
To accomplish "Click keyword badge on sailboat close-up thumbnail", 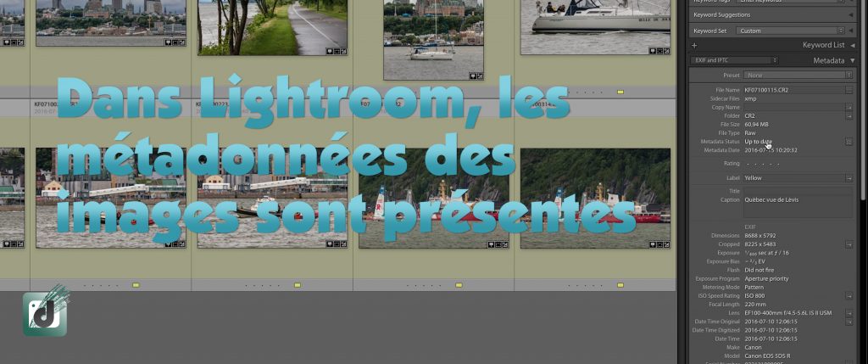I will pos(653,50).
